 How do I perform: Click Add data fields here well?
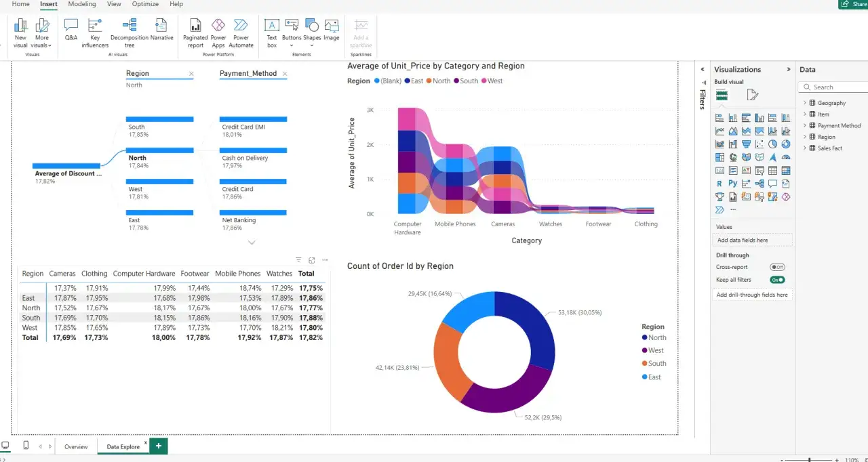(x=753, y=240)
